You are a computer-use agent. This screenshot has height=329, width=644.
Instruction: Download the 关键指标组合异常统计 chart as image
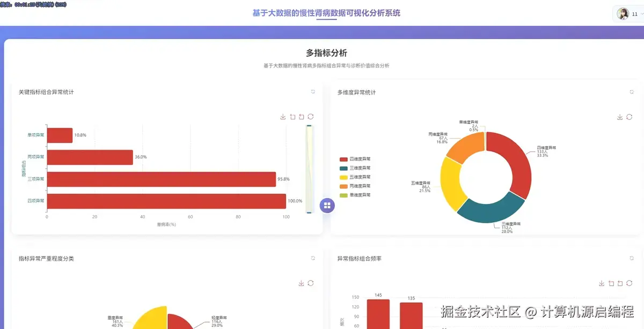(283, 116)
